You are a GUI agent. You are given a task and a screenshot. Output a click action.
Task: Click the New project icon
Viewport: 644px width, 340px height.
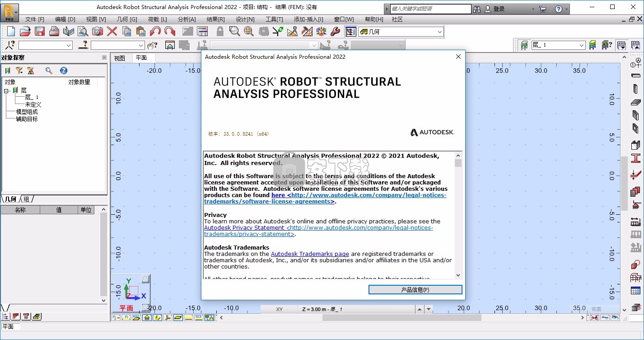(11, 31)
